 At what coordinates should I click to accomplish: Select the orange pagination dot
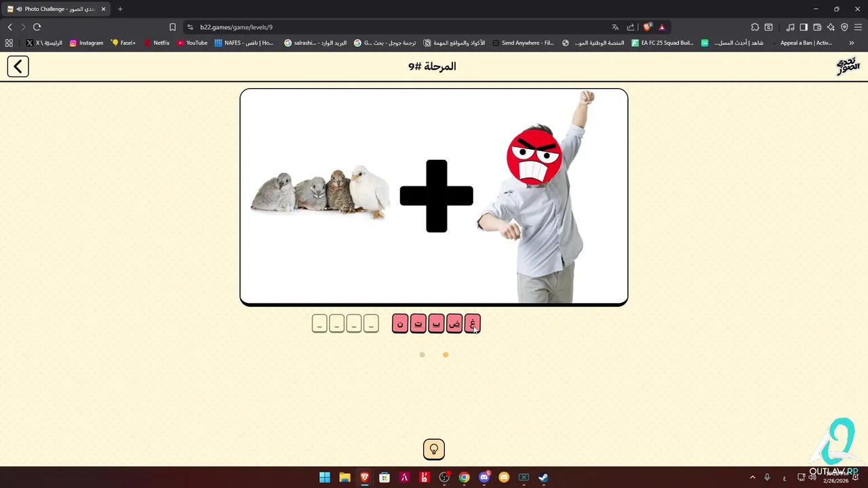click(446, 354)
